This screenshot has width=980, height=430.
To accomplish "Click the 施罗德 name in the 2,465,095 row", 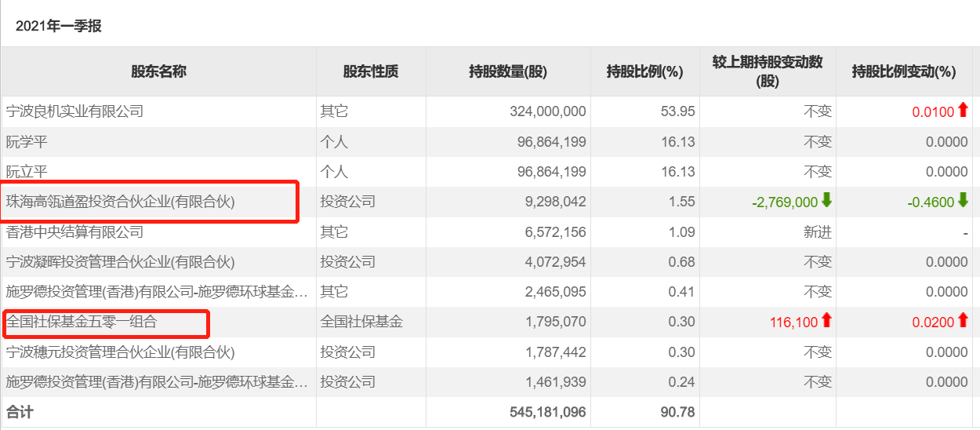I will pyautogui.click(x=157, y=292).
